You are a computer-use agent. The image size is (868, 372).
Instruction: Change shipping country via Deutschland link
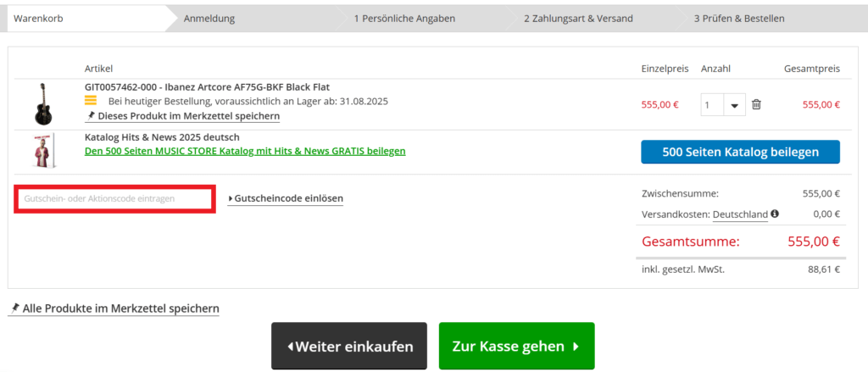coord(740,214)
